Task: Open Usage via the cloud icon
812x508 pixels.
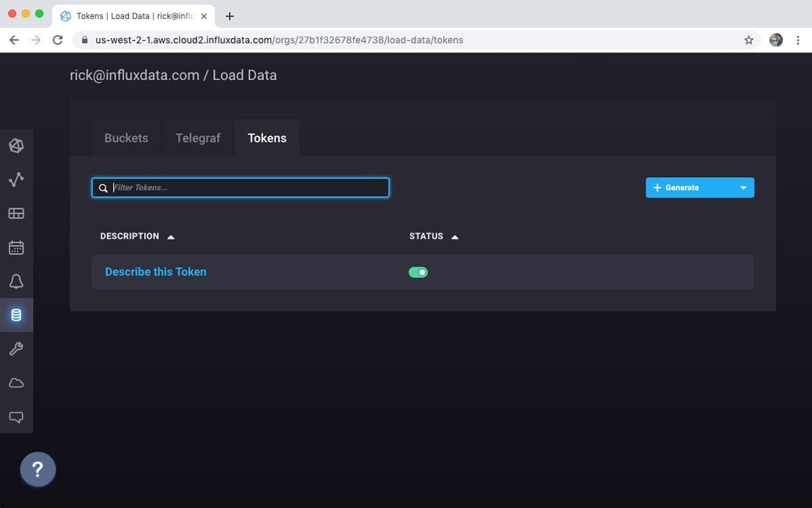Action: tap(17, 383)
